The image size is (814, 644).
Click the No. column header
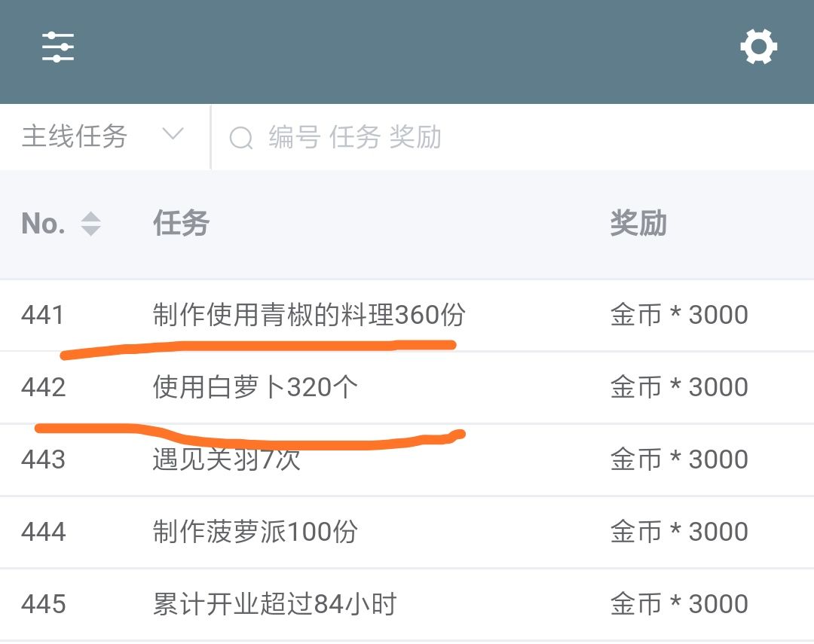[x=44, y=224]
